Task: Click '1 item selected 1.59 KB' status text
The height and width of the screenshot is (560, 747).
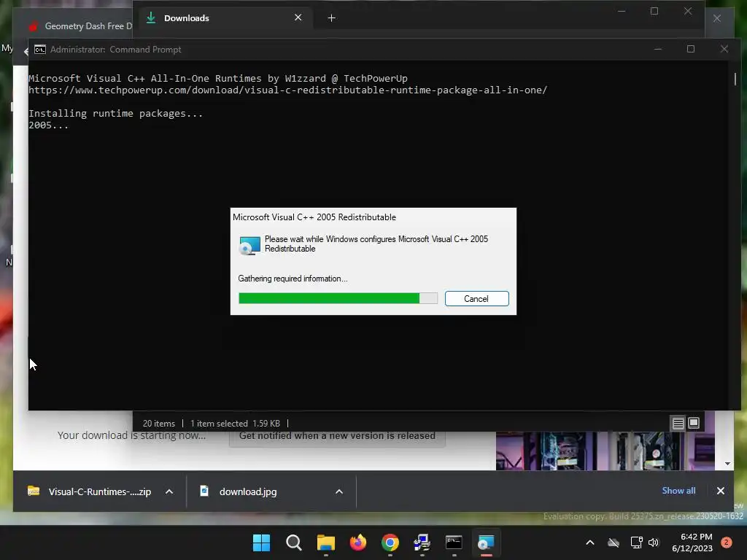Action: coord(235,424)
